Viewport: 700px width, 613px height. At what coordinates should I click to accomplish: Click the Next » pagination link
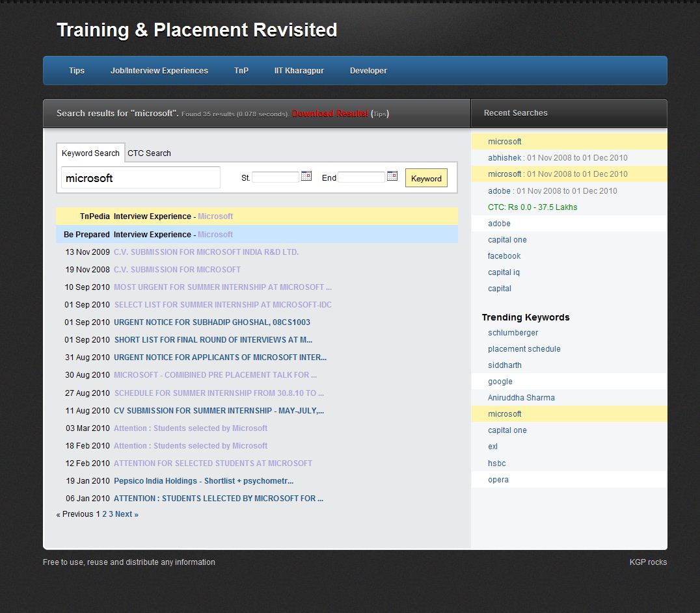(127, 514)
